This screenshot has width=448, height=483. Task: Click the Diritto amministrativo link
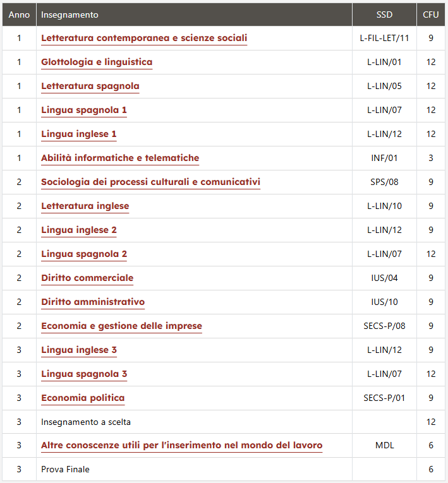[93, 302]
